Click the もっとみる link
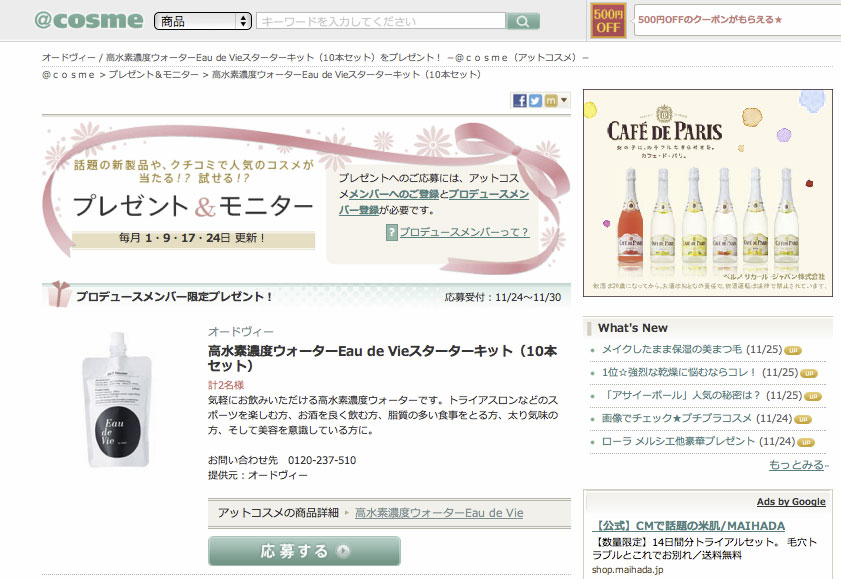Viewport: 841px width, 579px height. [796, 465]
